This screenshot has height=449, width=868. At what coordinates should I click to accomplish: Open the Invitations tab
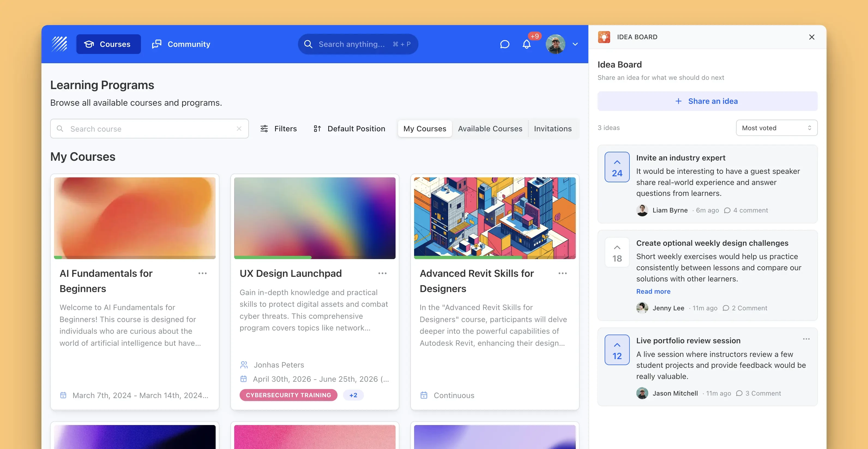pyautogui.click(x=553, y=129)
